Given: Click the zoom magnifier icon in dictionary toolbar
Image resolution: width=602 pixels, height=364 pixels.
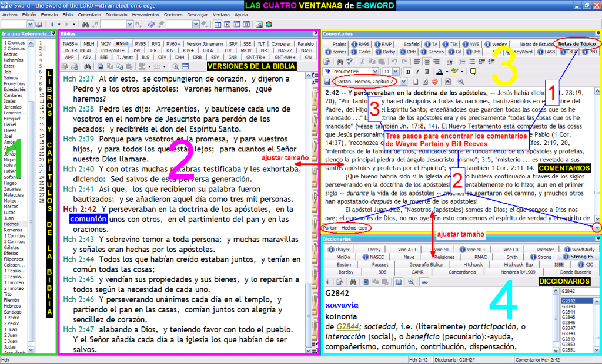Looking at the screenshot, I should click(410, 282).
